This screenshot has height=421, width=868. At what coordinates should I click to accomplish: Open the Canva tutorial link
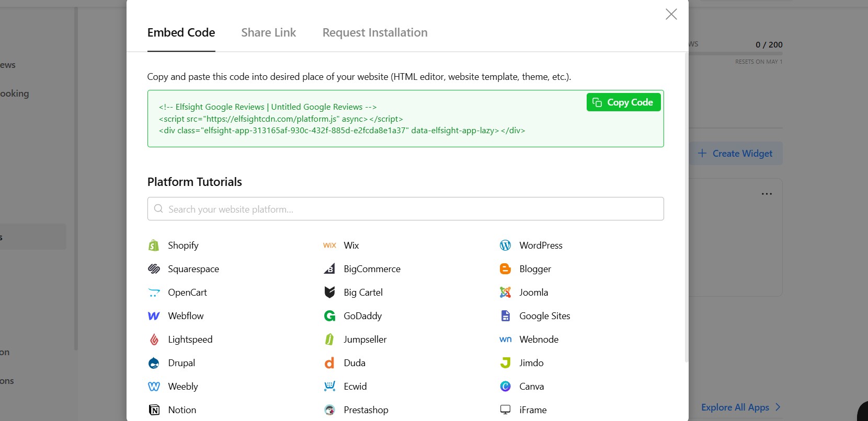click(531, 387)
